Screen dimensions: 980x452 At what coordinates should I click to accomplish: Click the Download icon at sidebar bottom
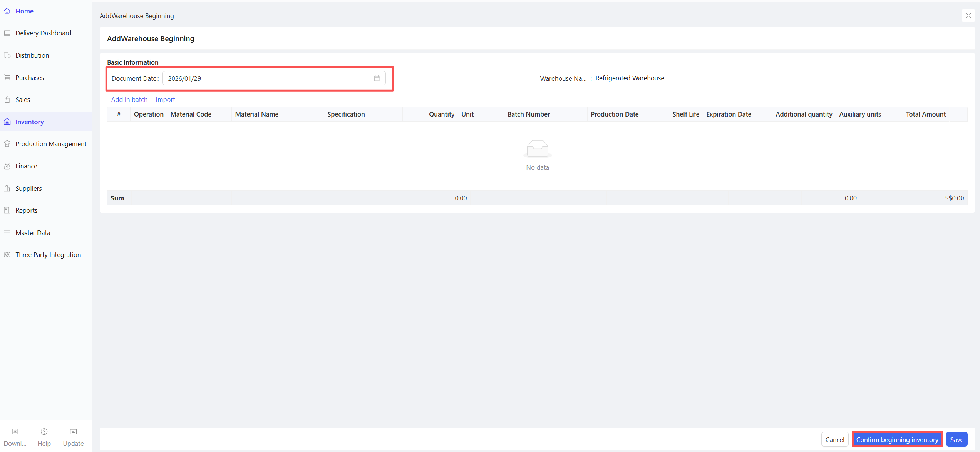click(15, 432)
